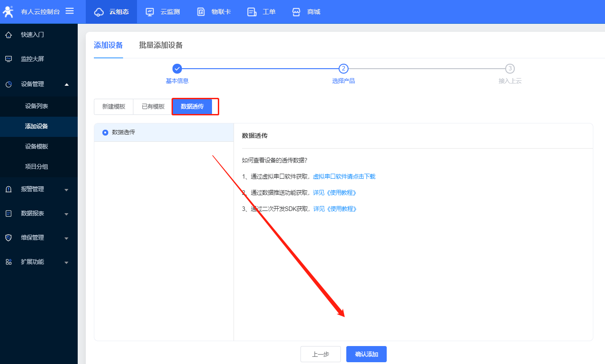Expand the 数据报表 sidebar menu
The image size is (605, 364).
66,214
